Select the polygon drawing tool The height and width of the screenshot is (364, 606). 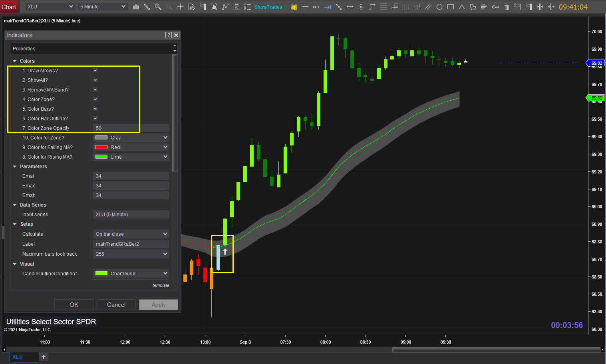[473, 7]
